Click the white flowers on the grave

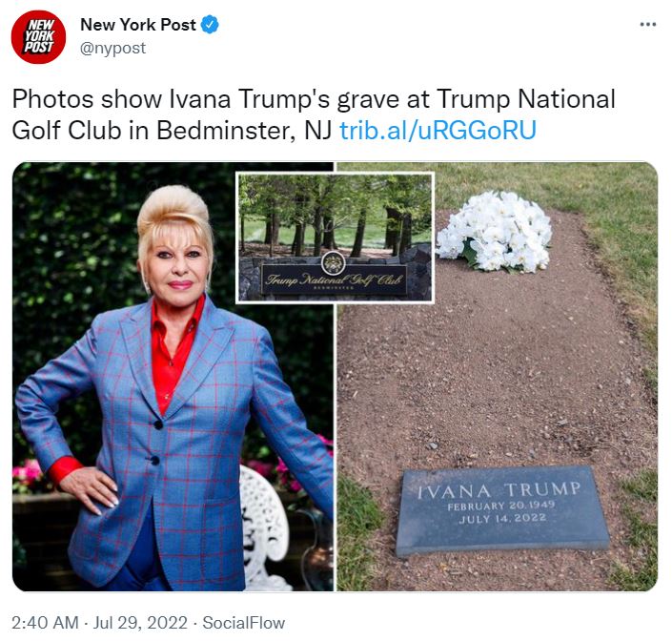tap(494, 232)
